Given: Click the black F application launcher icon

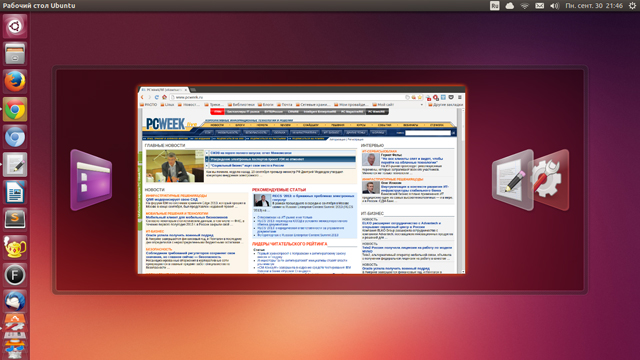Looking at the screenshot, I should (15, 275).
